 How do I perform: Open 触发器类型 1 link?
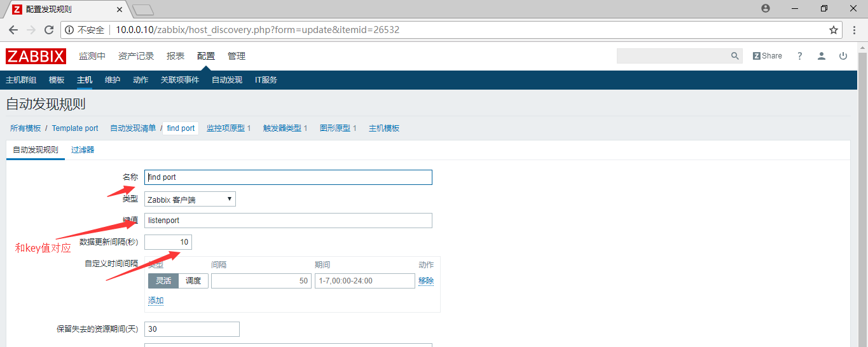coord(286,128)
